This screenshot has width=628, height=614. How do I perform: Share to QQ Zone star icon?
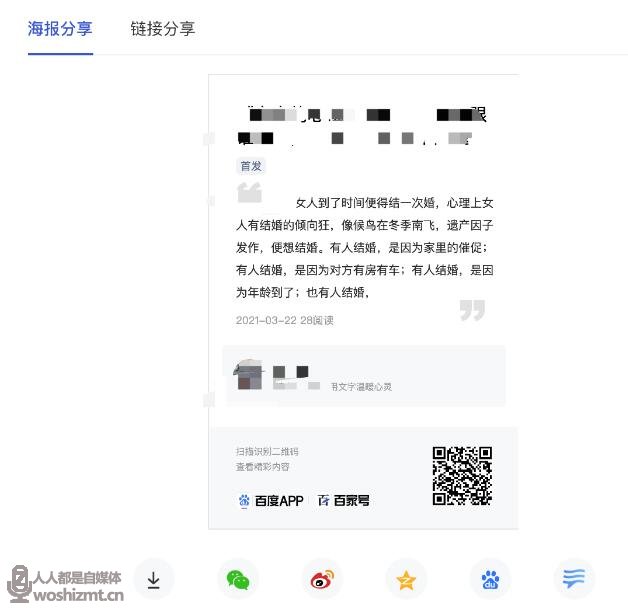(x=406, y=579)
